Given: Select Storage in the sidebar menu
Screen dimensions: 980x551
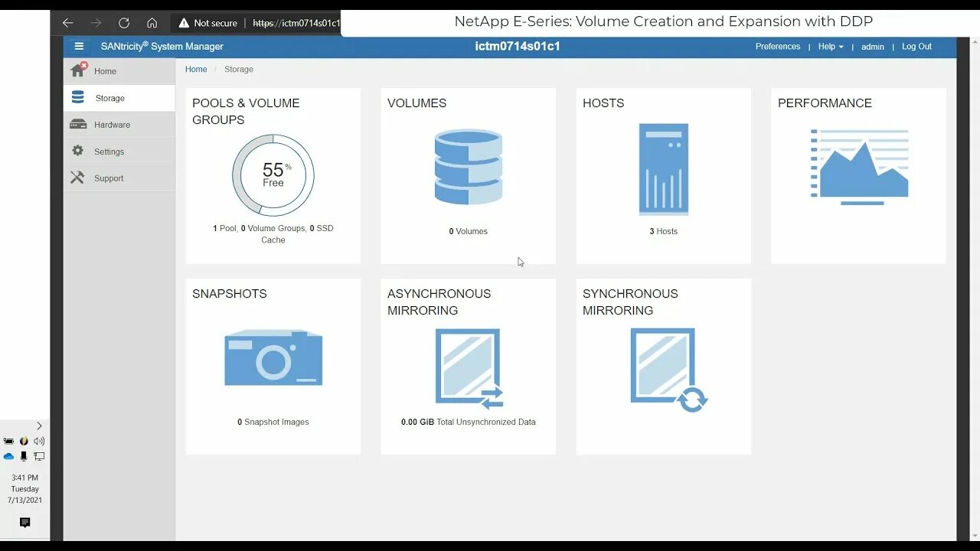Looking at the screenshot, I should (119, 98).
